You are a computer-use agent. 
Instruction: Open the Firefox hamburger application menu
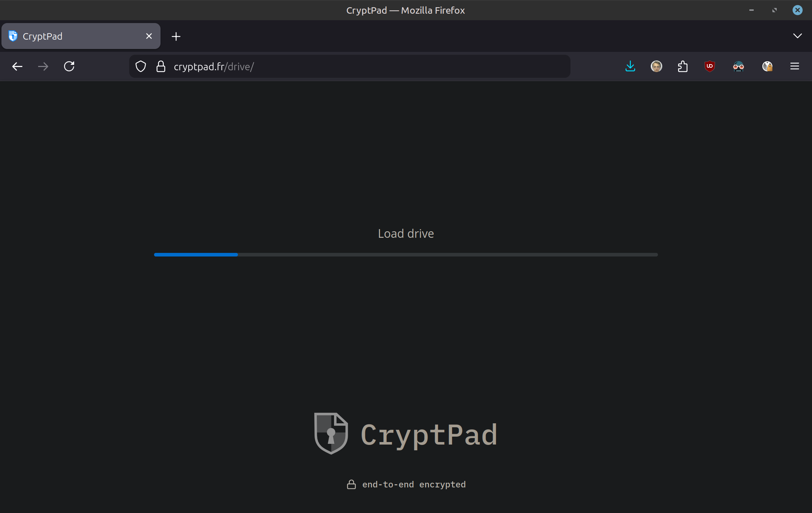794,66
